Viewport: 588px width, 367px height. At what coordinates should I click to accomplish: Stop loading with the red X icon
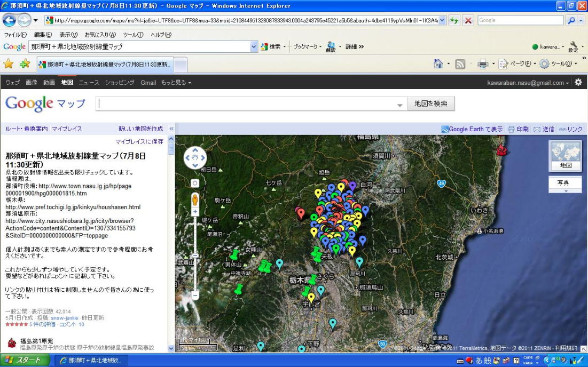468,20
